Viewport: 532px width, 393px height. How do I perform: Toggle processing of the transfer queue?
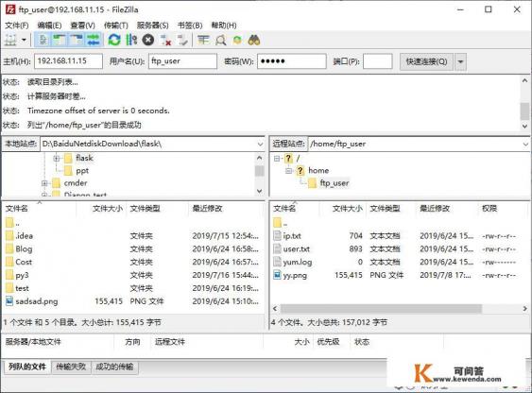(131, 40)
